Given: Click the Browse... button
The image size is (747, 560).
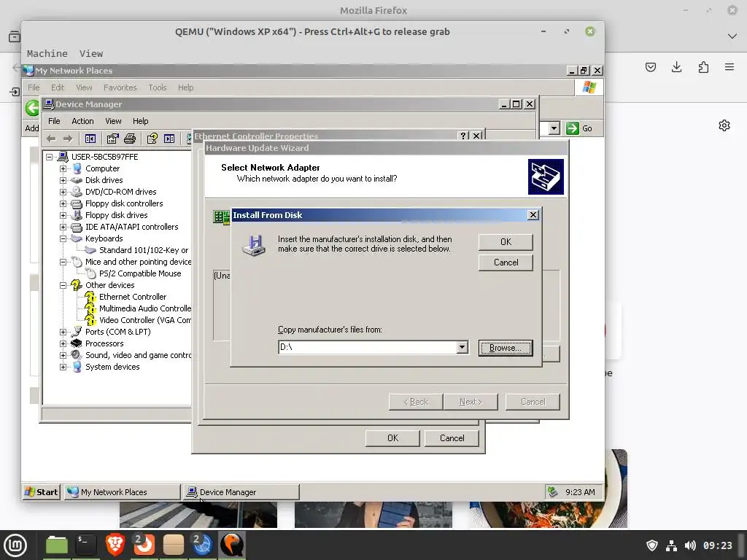Looking at the screenshot, I should [506, 348].
